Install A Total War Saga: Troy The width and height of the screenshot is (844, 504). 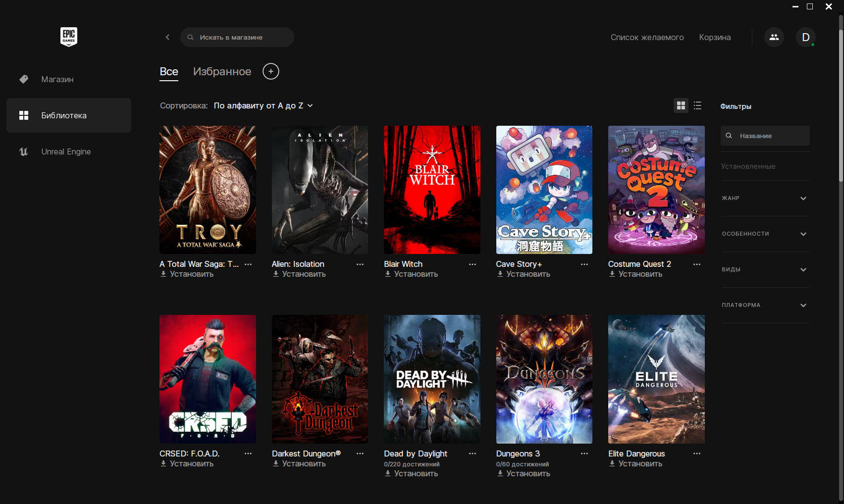pos(187,274)
